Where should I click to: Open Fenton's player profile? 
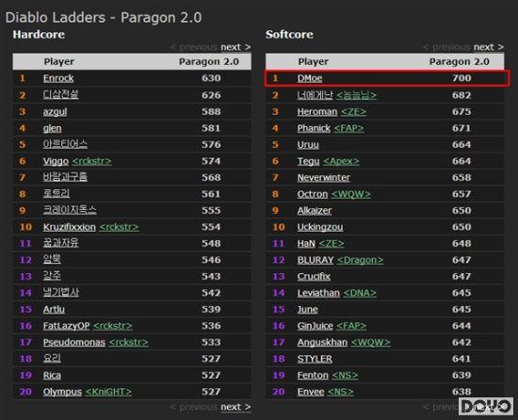coord(313,376)
